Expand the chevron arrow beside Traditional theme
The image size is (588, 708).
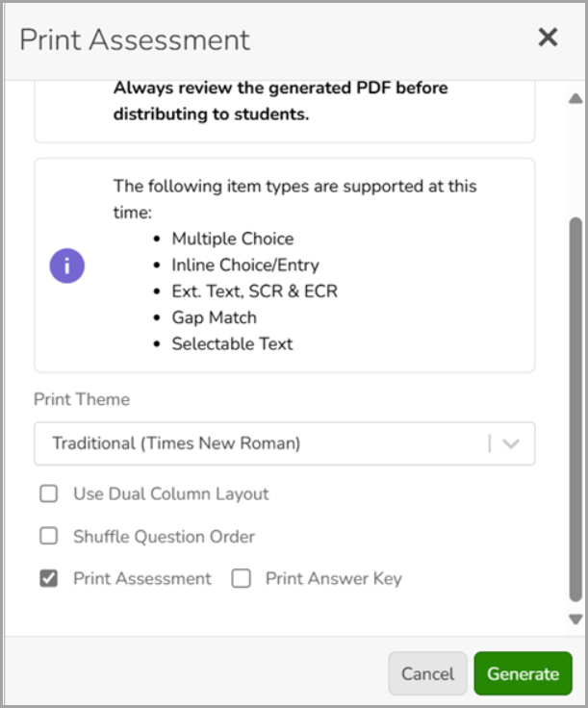tap(511, 443)
